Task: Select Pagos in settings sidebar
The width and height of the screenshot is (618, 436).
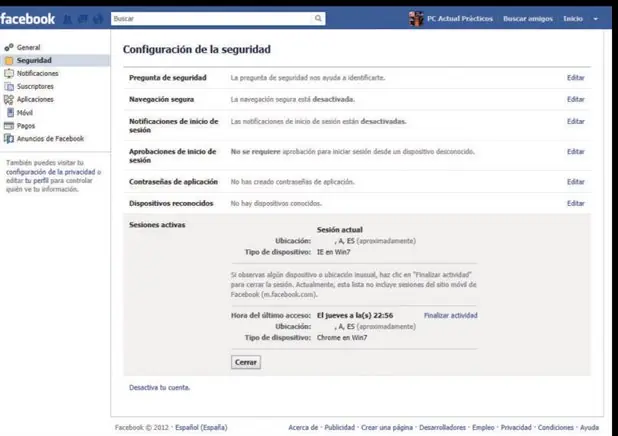Action: 26,126
